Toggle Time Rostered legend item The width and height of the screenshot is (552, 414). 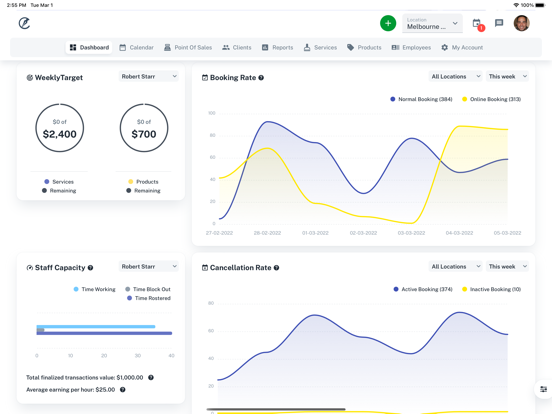point(149,298)
